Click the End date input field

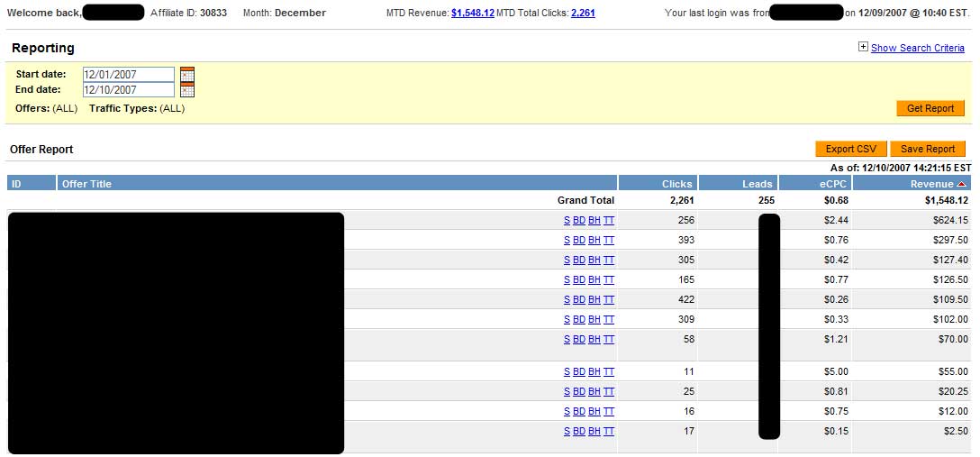pos(129,89)
